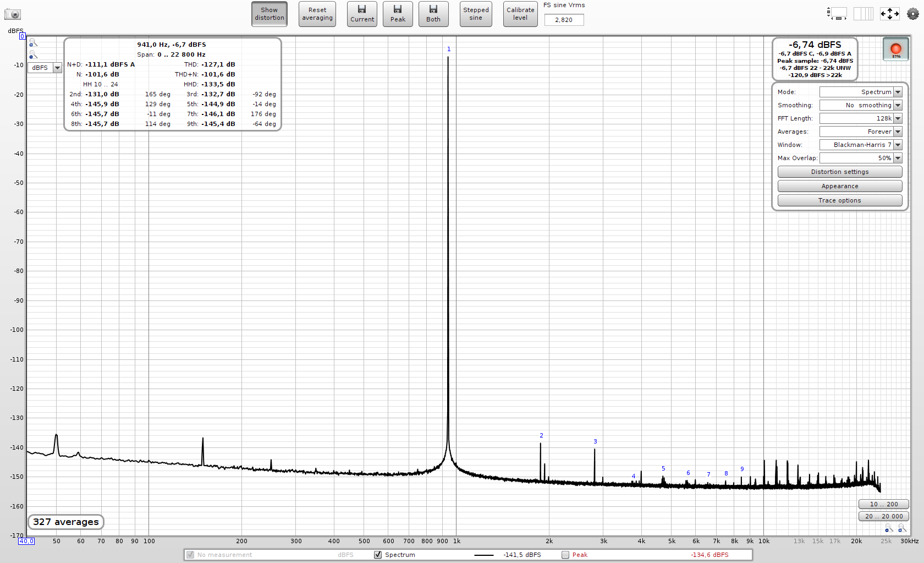The height and width of the screenshot is (563, 924).
Task: Click the Peak -134,6 dBFS legend value
Action: tap(710, 555)
